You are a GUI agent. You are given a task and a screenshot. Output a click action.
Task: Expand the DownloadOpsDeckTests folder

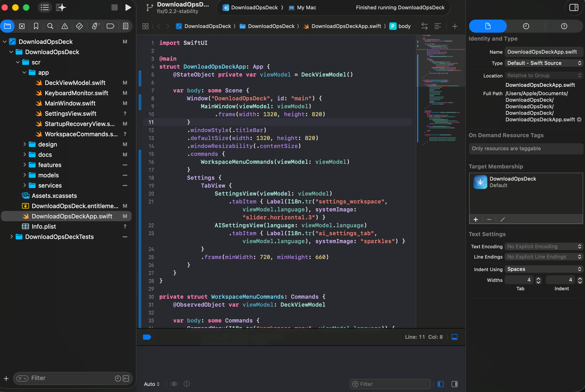[11, 237]
